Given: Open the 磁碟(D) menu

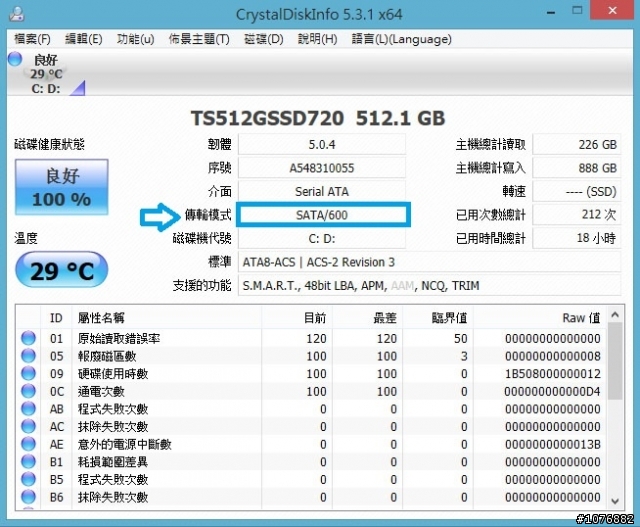Looking at the screenshot, I should [263, 39].
